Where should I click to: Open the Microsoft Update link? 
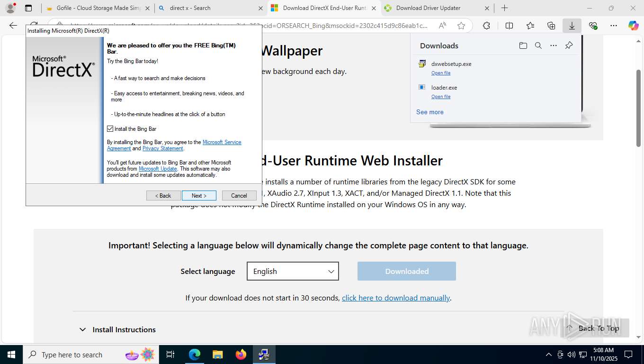point(158,169)
